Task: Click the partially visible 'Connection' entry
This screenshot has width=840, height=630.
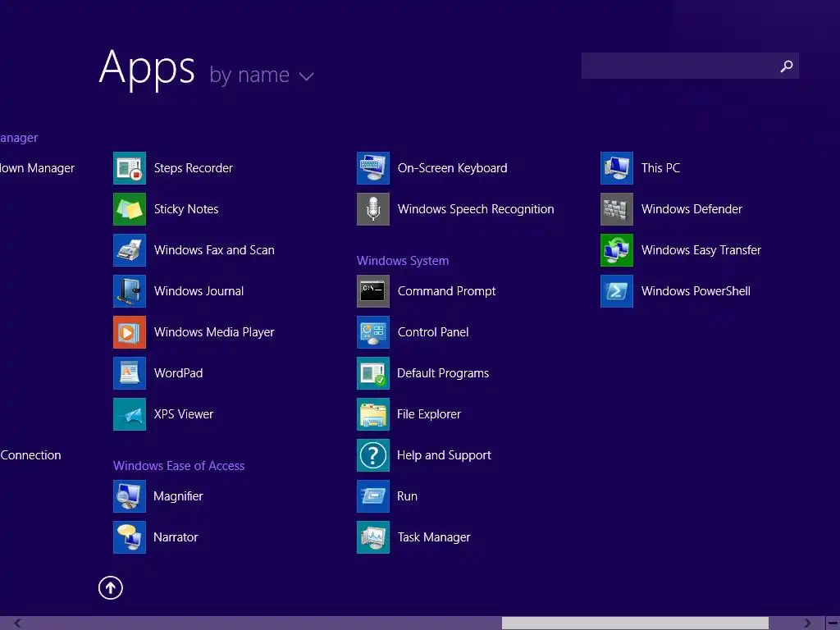Action: click(x=30, y=454)
